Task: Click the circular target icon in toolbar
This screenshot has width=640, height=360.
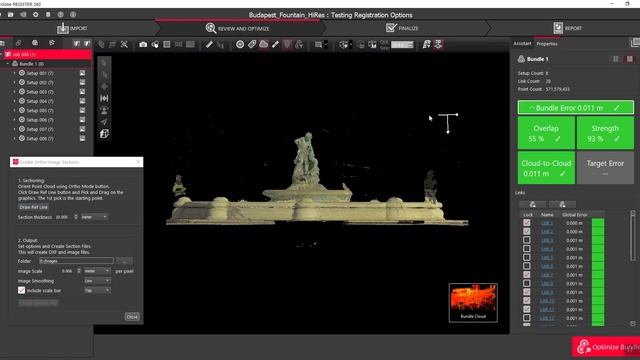Action: pos(240,44)
